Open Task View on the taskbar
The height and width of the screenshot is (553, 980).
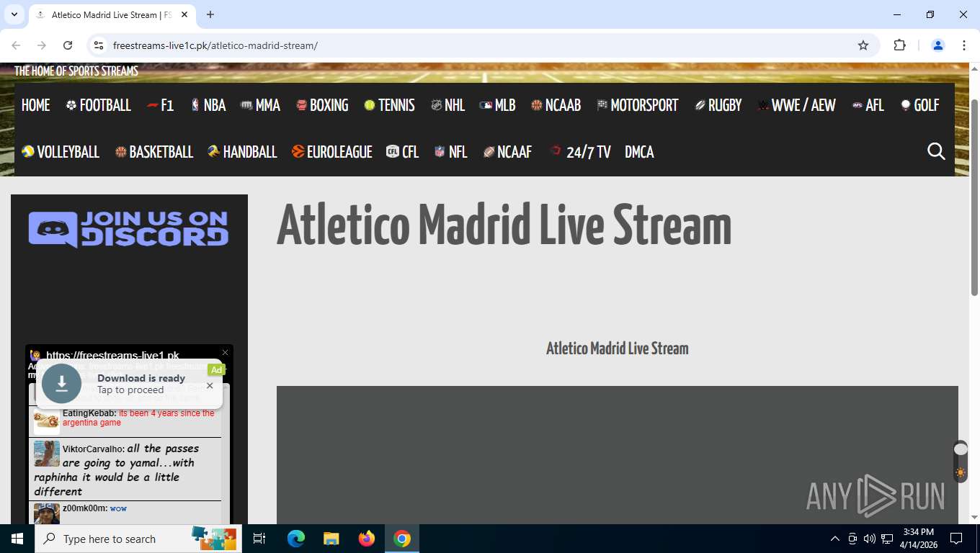click(x=259, y=539)
